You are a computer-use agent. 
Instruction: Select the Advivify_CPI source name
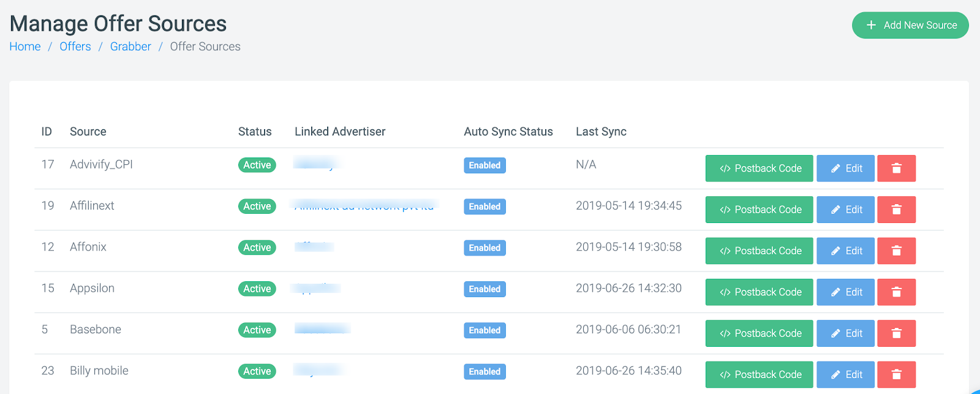[101, 164]
